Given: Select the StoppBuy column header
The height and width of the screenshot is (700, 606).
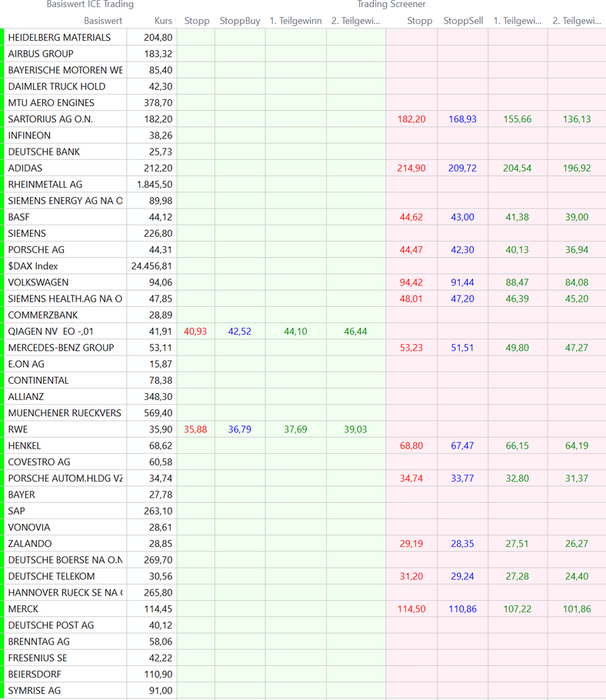Looking at the screenshot, I should point(239,21).
